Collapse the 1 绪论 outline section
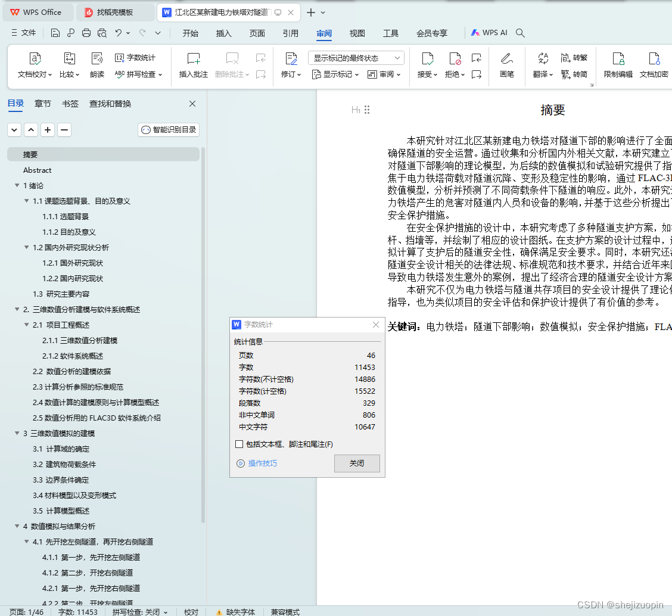The width and height of the screenshot is (672, 616). (x=17, y=185)
